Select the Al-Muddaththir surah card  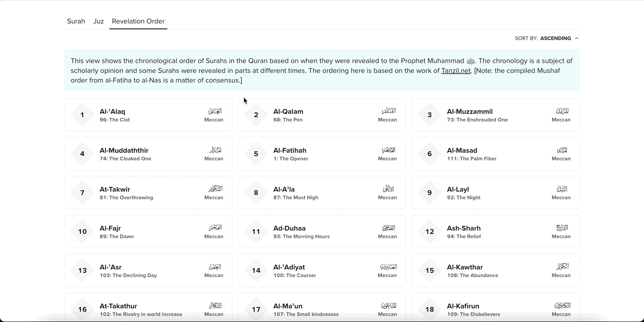coord(148,153)
